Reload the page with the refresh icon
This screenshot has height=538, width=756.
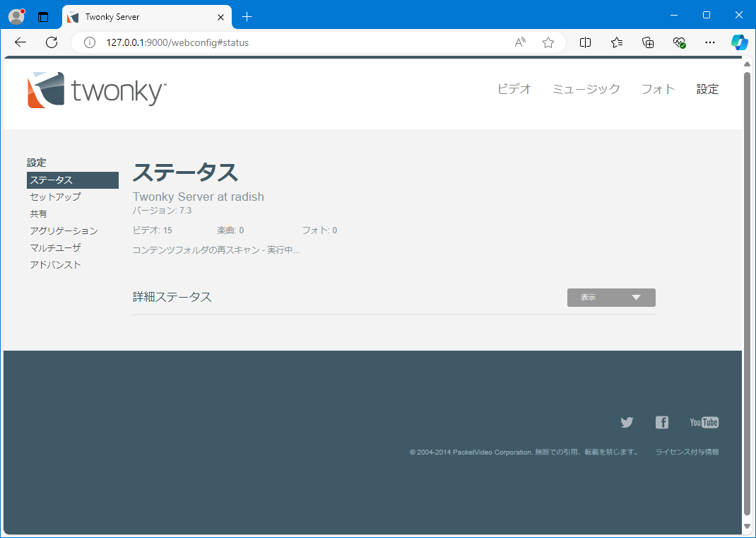tap(52, 42)
